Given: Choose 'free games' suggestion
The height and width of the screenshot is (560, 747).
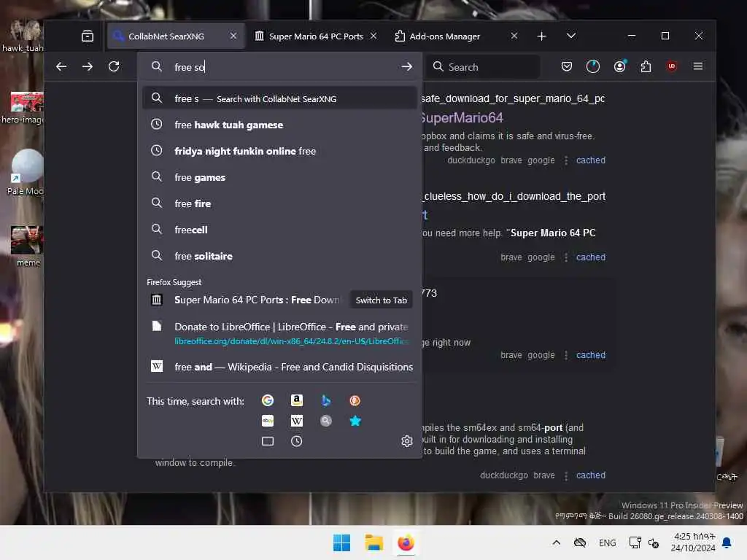Looking at the screenshot, I should coord(279,177).
